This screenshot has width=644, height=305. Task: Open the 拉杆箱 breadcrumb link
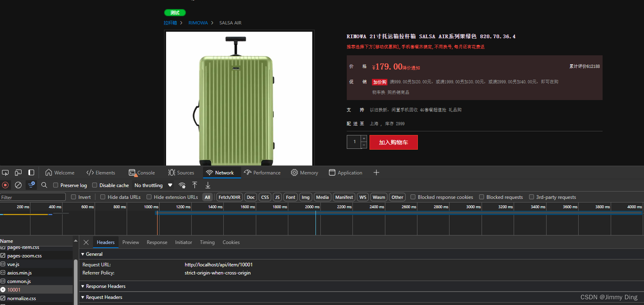tap(170, 23)
